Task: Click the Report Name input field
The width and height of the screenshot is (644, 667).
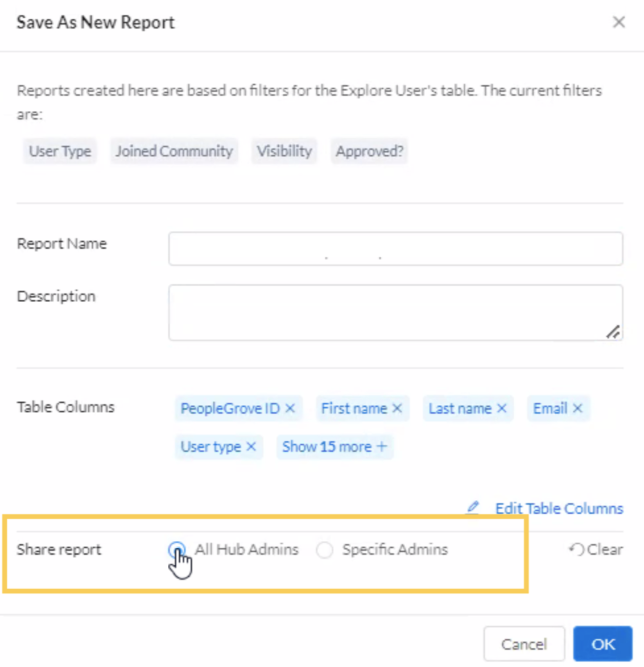Action: [x=395, y=249]
